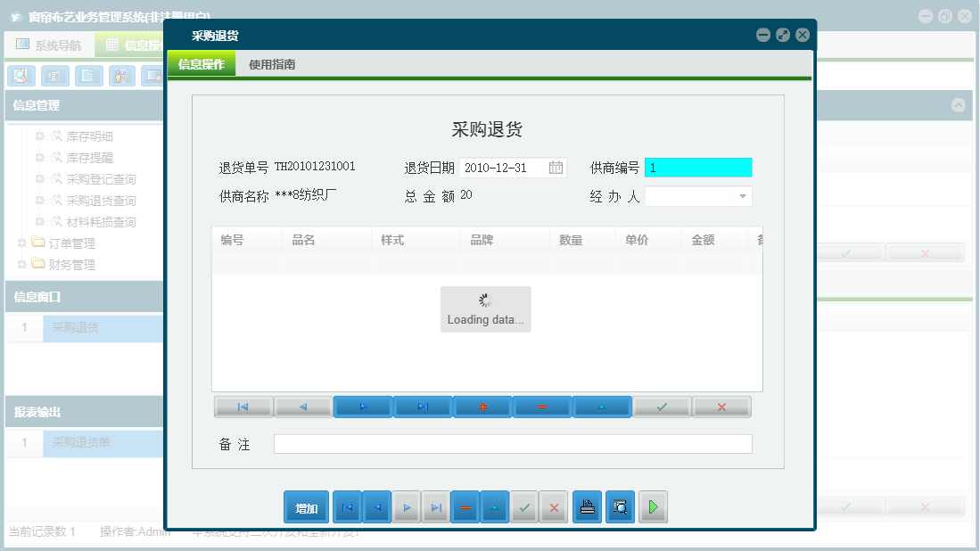980x551 pixels.
Task: Click the red X cancel icon in the grid toolbar
Action: pos(721,407)
